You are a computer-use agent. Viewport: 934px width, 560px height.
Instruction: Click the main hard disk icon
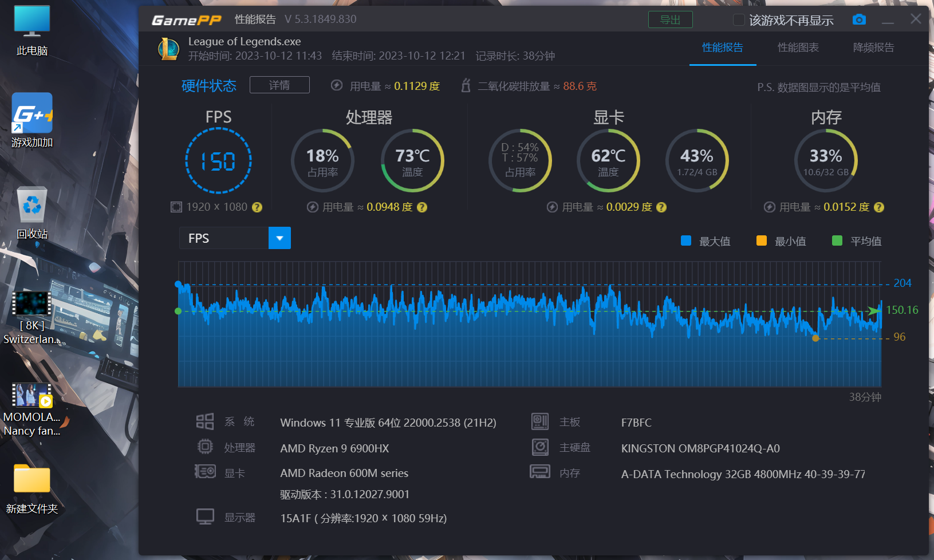pos(540,447)
